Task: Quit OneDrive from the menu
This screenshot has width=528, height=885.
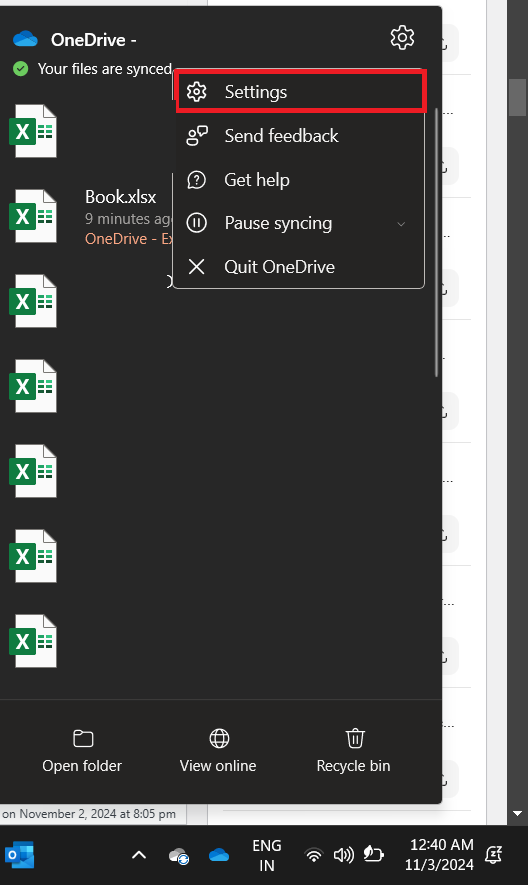Action: tap(299, 266)
